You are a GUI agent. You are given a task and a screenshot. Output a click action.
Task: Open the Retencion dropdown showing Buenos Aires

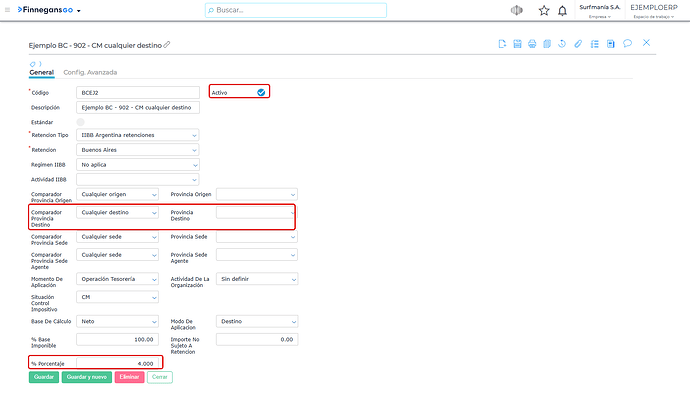[138, 150]
